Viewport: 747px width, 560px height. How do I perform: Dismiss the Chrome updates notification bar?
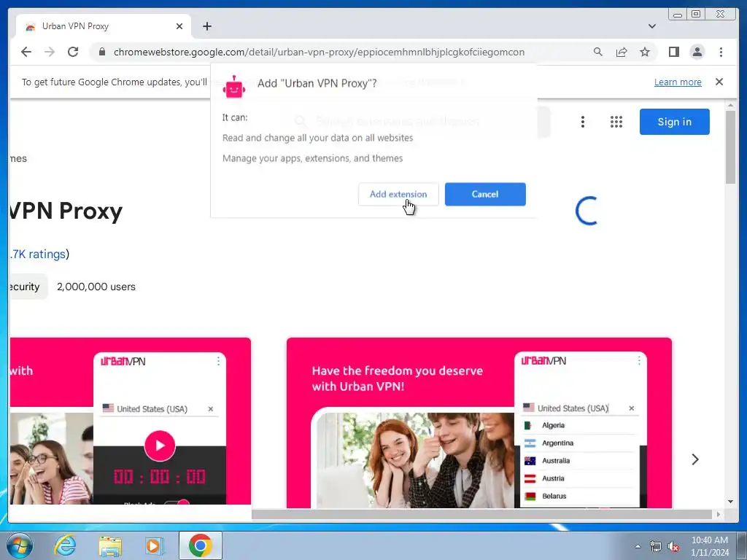719,82
